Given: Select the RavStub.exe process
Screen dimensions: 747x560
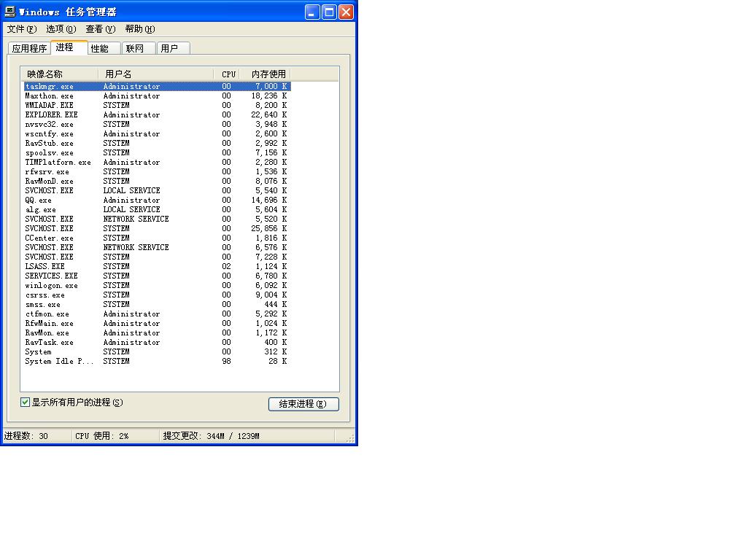Looking at the screenshot, I should 158,144.
